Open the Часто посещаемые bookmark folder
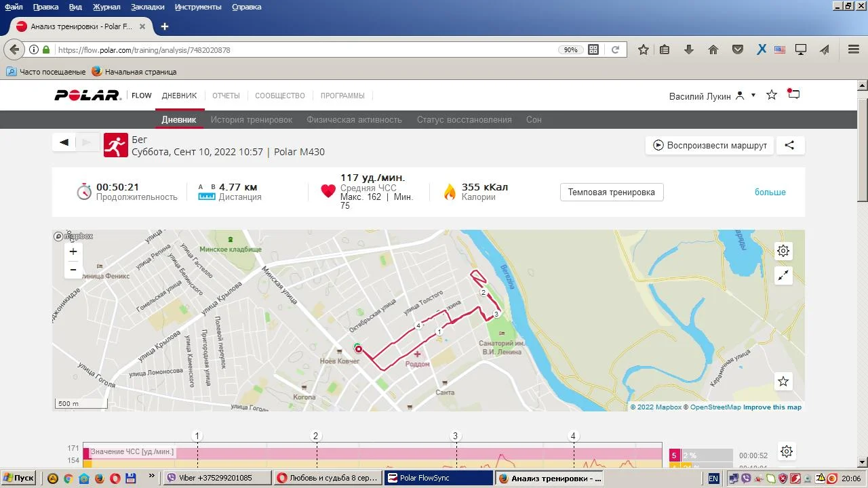The width and height of the screenshot is (868, 488). [x=46, y=71]
